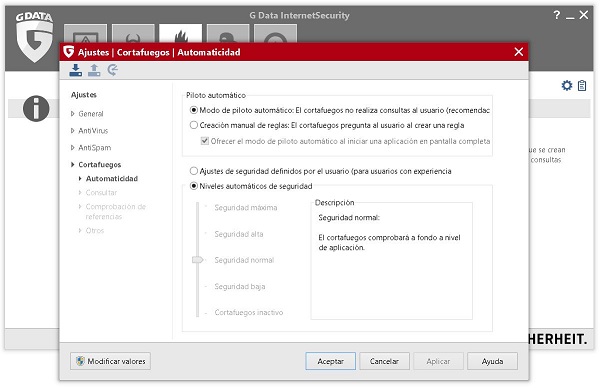
Task: Click the Ayuda button
Action: point(492,361)
